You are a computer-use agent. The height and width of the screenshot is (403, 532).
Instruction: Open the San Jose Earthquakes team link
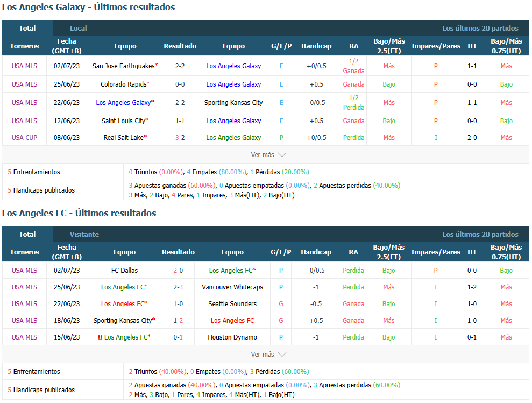(124, 66)
